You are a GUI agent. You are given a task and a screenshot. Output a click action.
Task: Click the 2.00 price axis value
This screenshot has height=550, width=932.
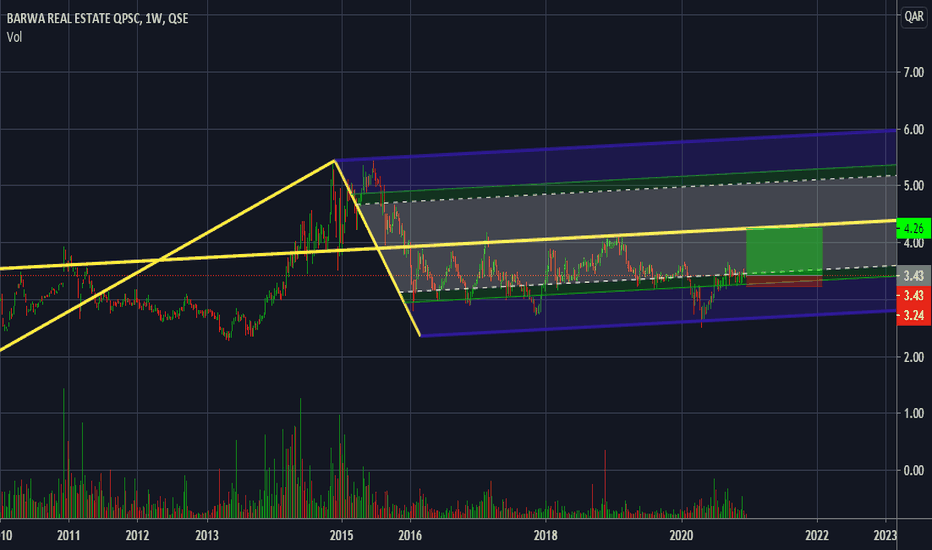[x=914, y=357]
